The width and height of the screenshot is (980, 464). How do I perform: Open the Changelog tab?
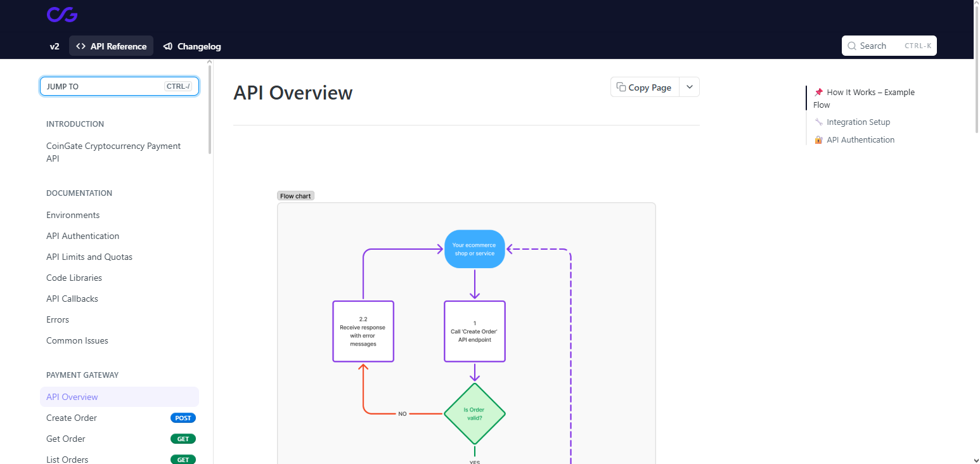[192, 46]
